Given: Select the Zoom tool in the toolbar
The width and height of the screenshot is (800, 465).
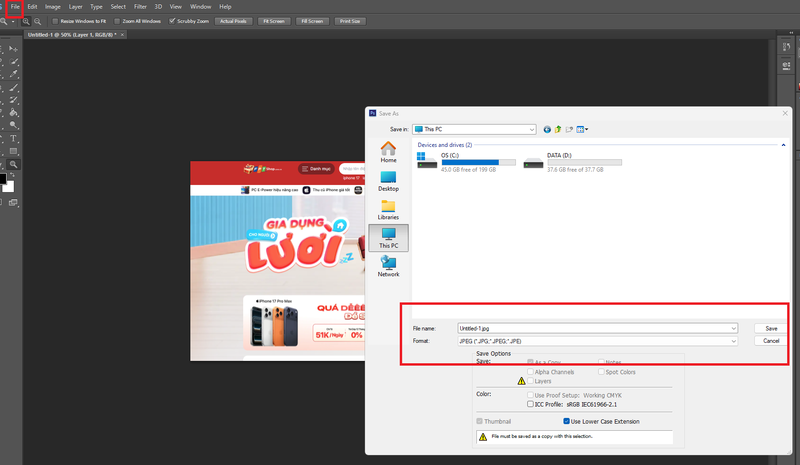Looking at the screenshot, I should pos(14,164).
